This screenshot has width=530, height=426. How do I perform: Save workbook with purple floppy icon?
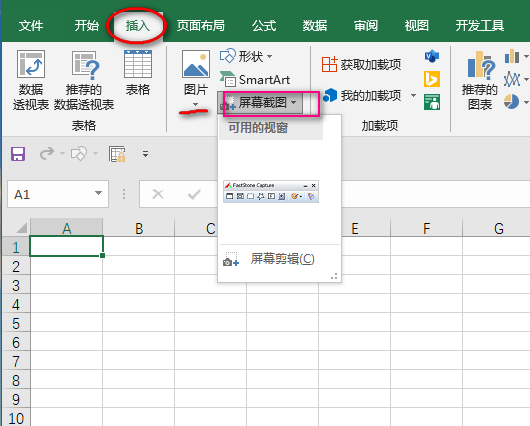tap(18, 154)
